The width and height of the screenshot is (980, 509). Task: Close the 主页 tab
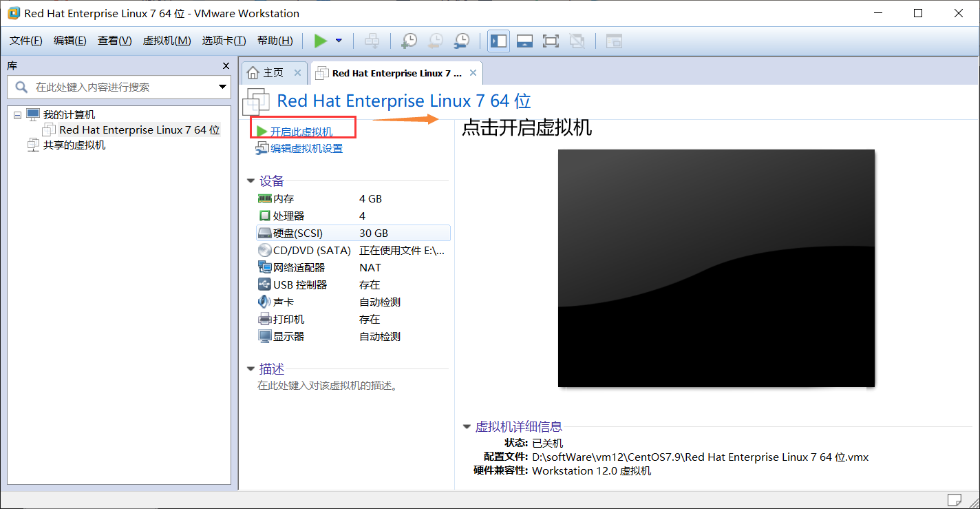point(297,72)
